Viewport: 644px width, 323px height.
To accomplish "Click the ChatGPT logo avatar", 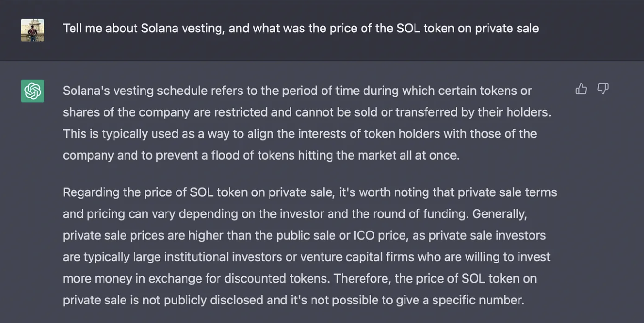I will 32,91.
